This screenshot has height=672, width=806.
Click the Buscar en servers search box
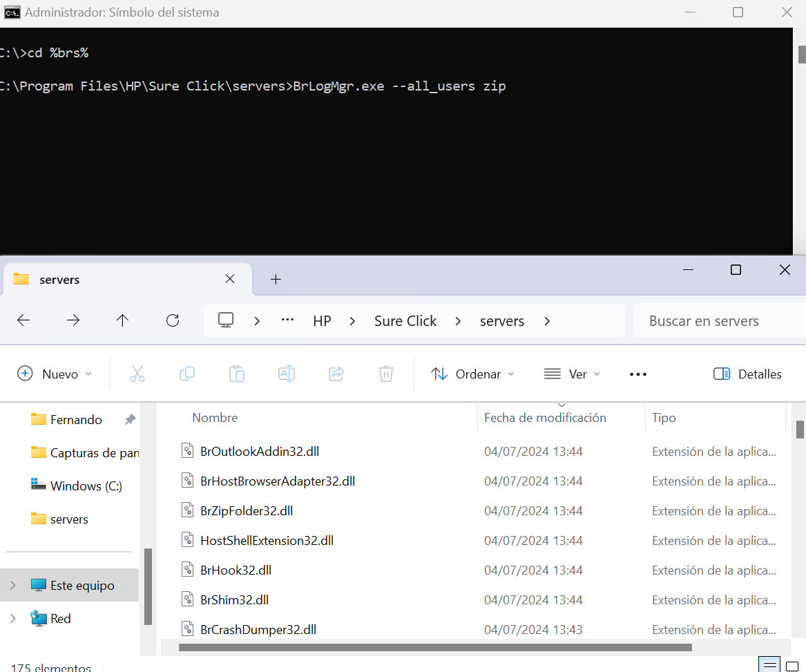[720, 321]
